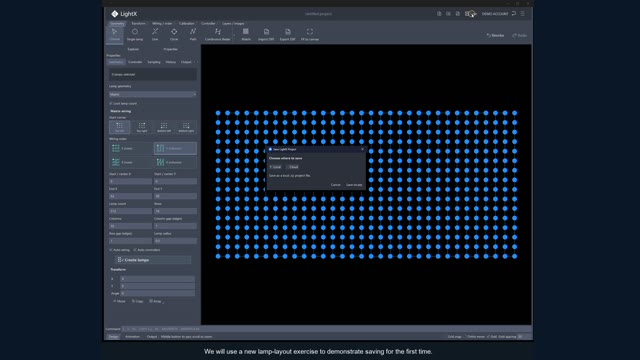Click the Start / center X field
The height and width of the screenshot is (360, 640).
131,181
